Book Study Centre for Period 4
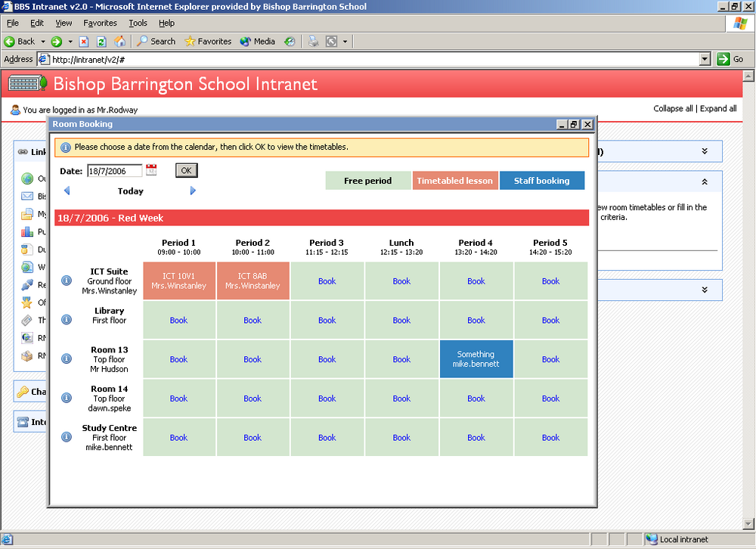This screenshot has width=756, height=549. pyautogui.click(x=476, y=438)
